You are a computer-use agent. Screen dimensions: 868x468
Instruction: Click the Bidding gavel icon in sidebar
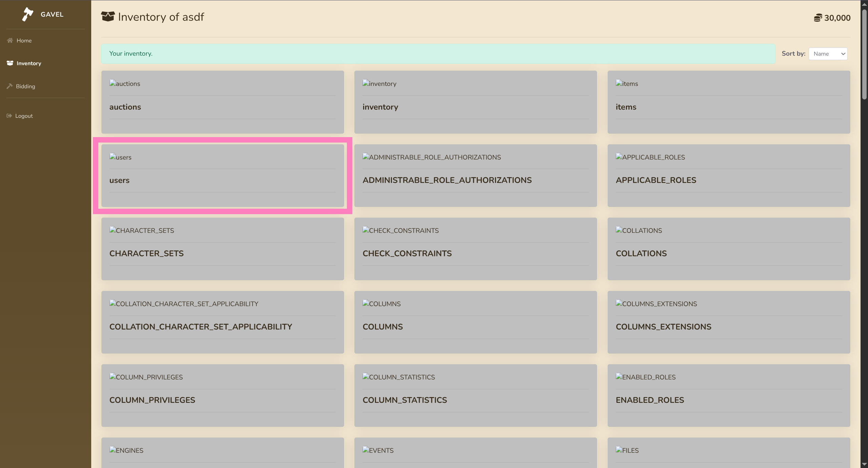(9, 86)
